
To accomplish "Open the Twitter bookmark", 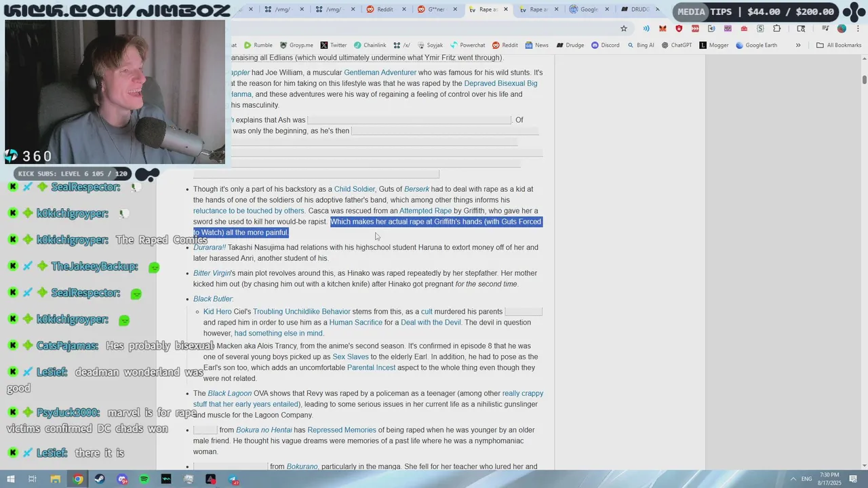I will [333, 45].
